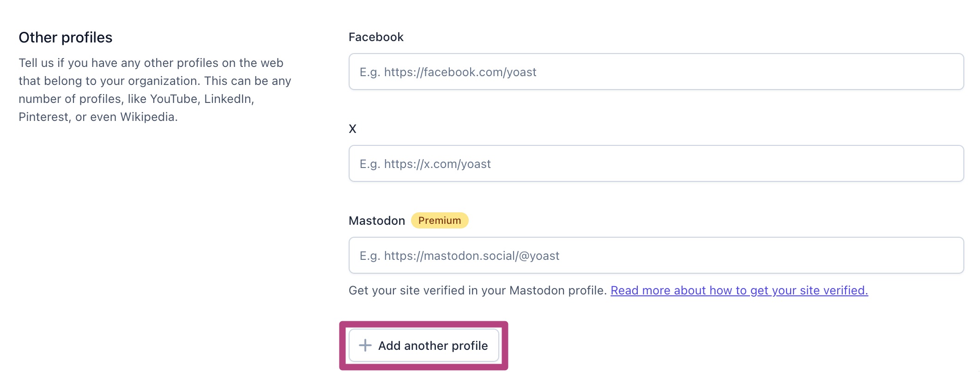Viewport: 980px width, 372px height.
Task: Click the X field label
Action: pyautogui.click(x=352, y=129)
